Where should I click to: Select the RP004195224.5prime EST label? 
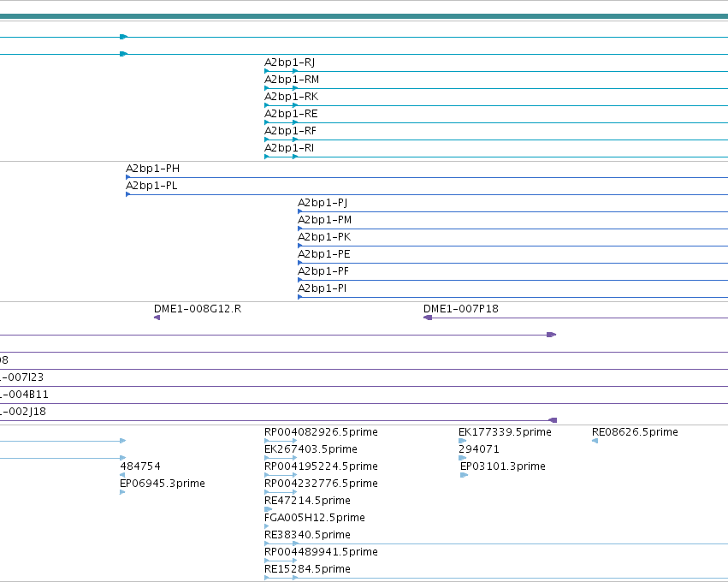click(322, 466)
